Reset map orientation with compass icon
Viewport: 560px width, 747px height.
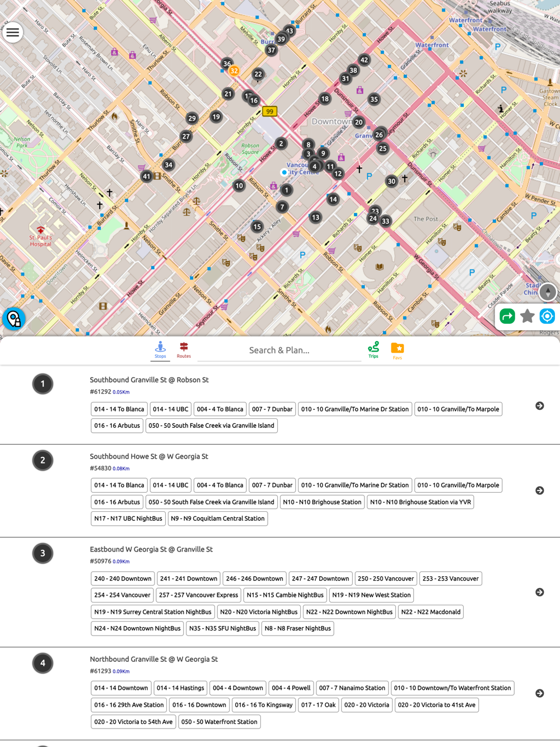click(548, 292)
